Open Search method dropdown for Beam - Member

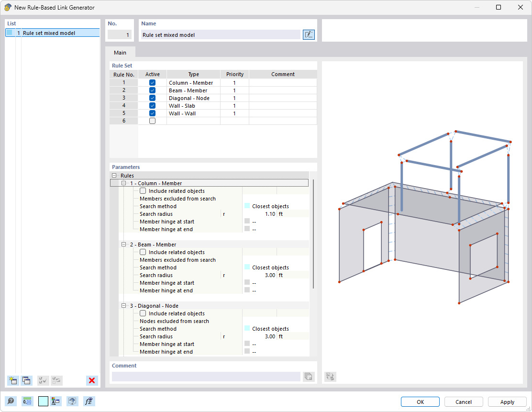tap(276, 267)
